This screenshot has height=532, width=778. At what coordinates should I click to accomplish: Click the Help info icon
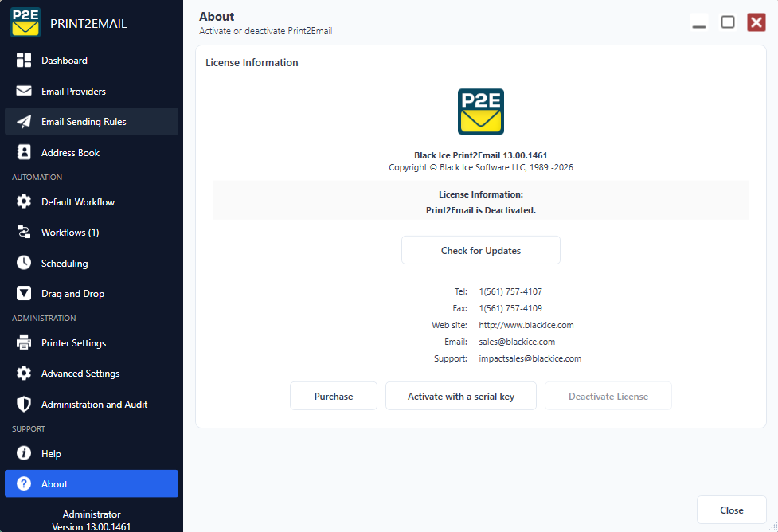(x=24, y=453)
